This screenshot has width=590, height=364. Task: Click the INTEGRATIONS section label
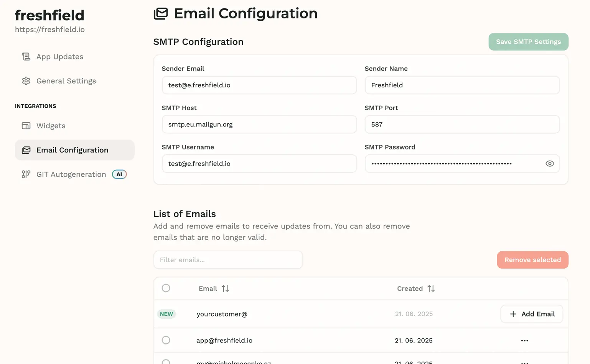coord(36,106)
